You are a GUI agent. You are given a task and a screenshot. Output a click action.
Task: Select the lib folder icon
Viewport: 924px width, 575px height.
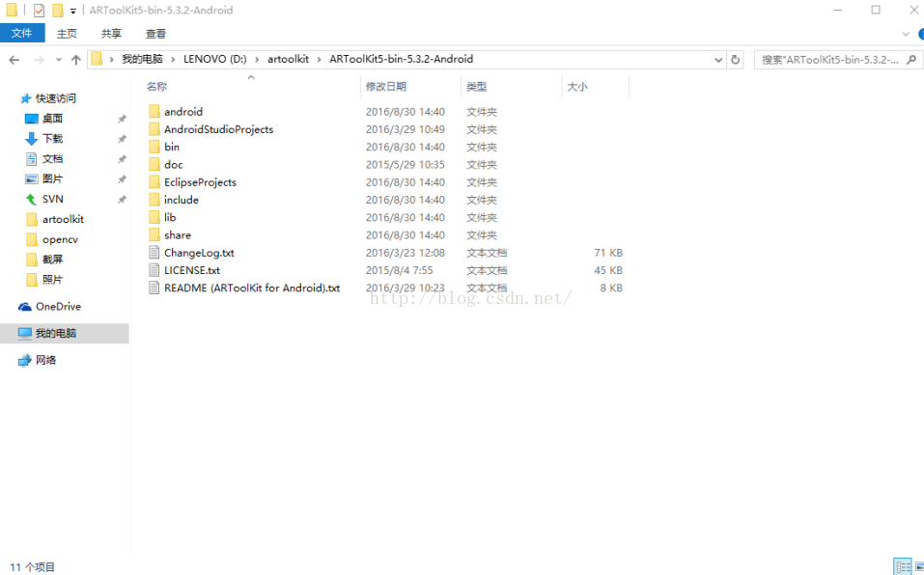(x=154, y=217)
